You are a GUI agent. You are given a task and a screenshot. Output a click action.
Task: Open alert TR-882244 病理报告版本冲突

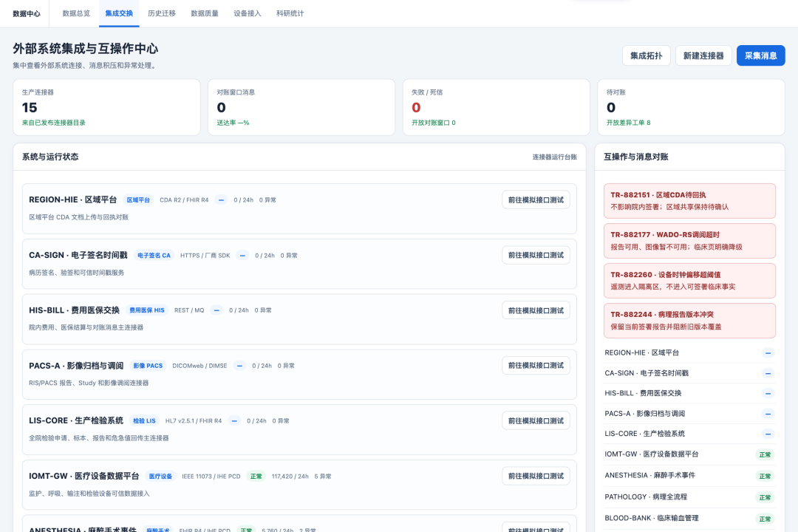689,320
